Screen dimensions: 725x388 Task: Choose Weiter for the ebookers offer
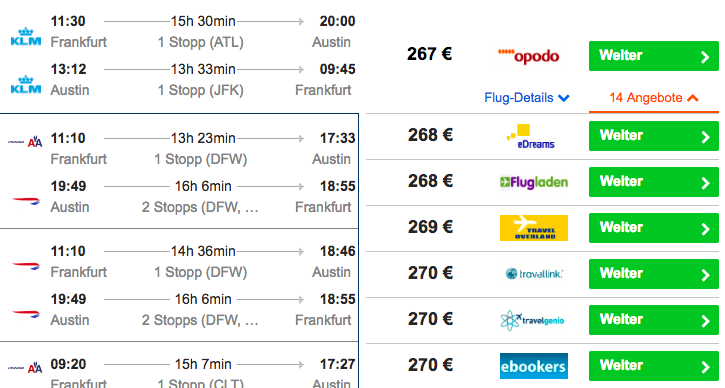click(x=653, y=366)
